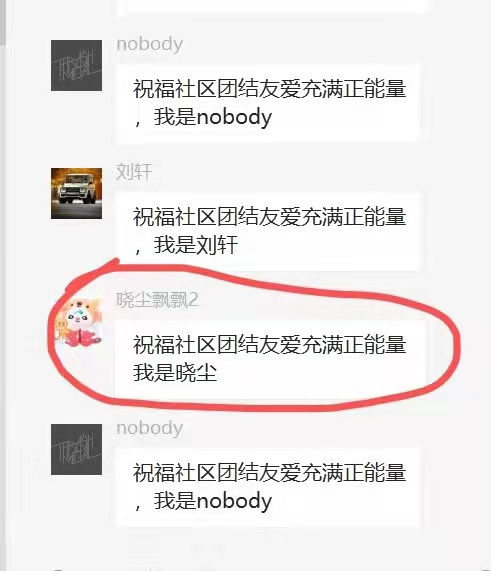Open the 刘轩 jeep profile avatar
Image resolution: width=491 pixels, height=571 pixels.
[x=76, y=193]
